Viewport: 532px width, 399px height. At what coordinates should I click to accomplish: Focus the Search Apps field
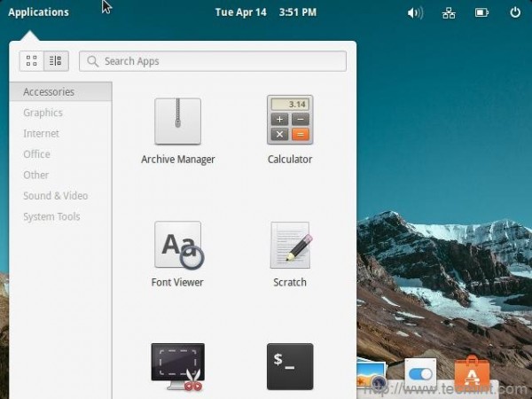(x=213, y=61)
